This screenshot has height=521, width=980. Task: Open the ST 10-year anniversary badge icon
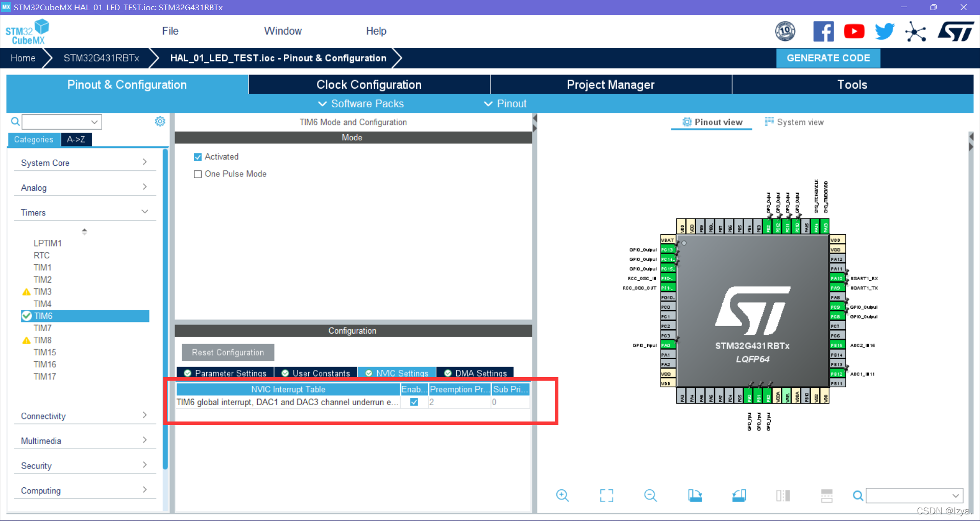[785, 31]
